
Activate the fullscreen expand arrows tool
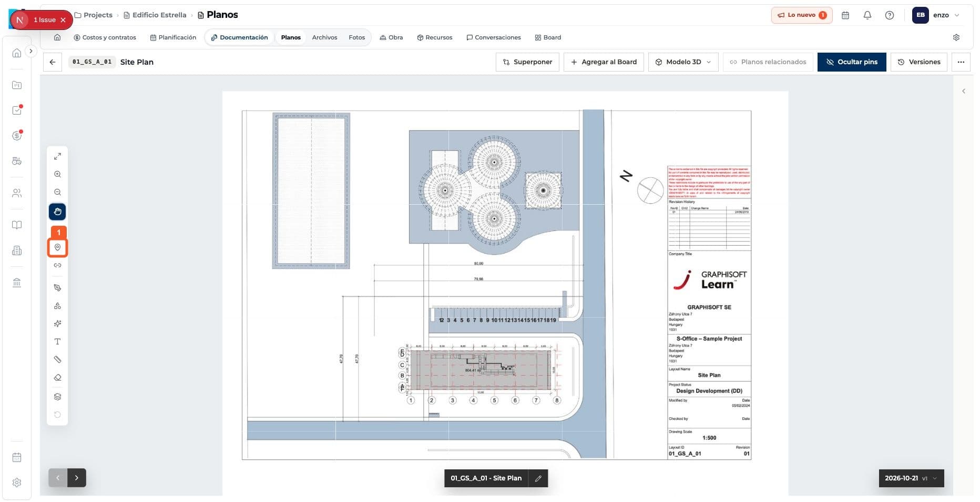tap(57, 156)
